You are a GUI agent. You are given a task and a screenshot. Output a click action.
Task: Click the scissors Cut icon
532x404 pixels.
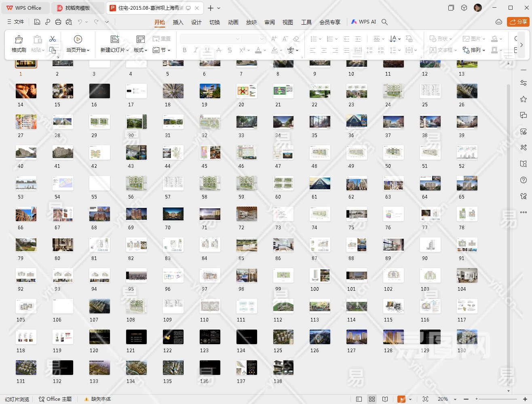(x=53, y=39)
